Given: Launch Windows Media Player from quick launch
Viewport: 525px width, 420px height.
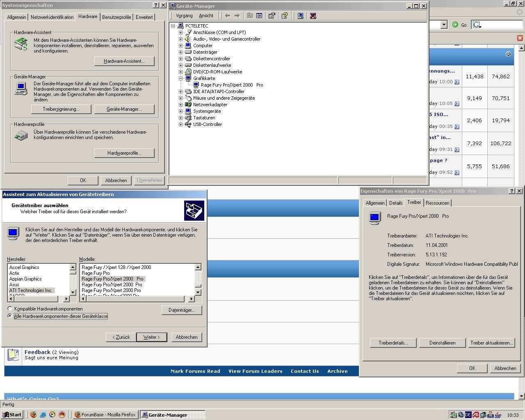Looking at the screenshot, I should (x=52, y=415).
